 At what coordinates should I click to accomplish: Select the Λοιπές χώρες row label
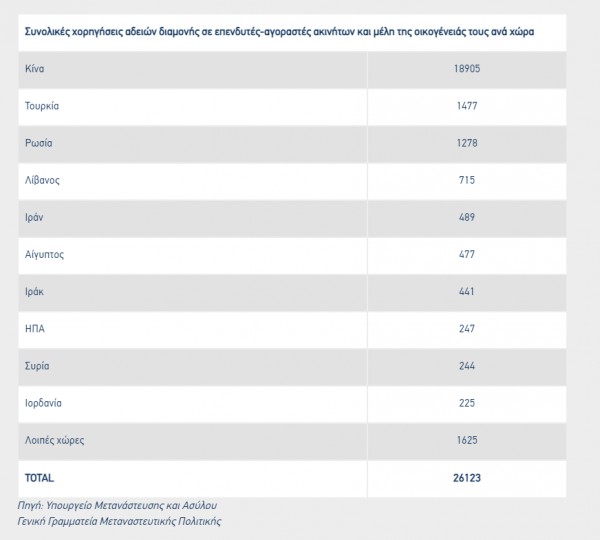(x=53, y=440)
